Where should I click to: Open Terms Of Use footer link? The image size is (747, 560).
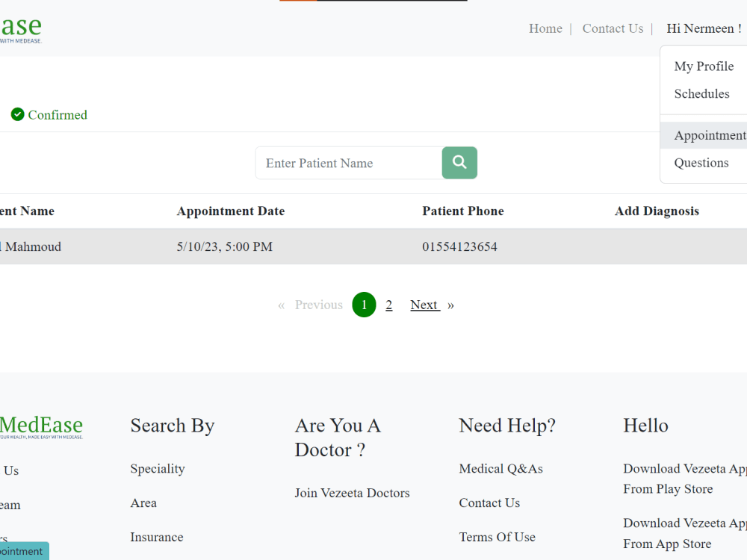coord(498,537)
